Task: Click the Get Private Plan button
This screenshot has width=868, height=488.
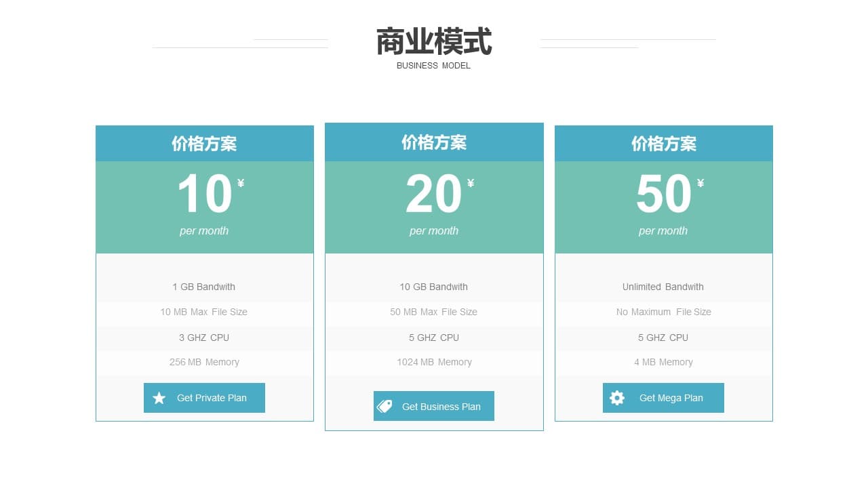Action: (204, 398)
